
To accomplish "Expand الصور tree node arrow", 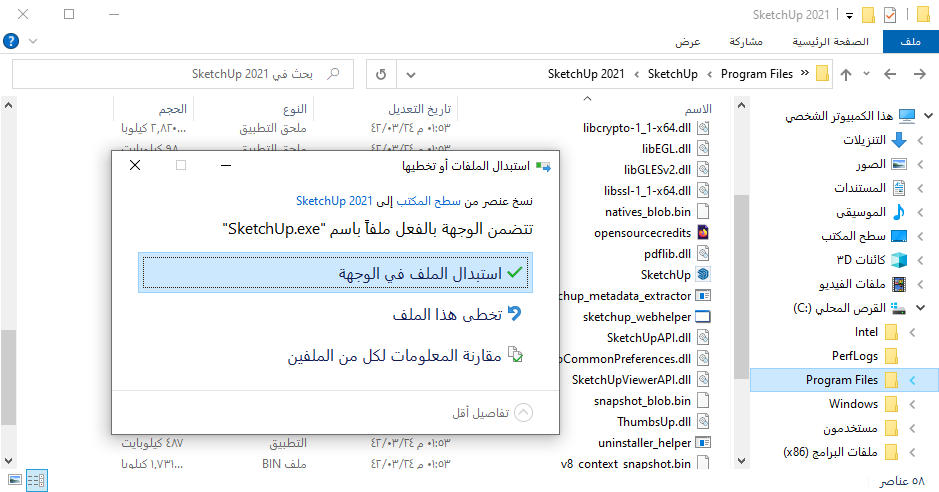I will 920,164.
